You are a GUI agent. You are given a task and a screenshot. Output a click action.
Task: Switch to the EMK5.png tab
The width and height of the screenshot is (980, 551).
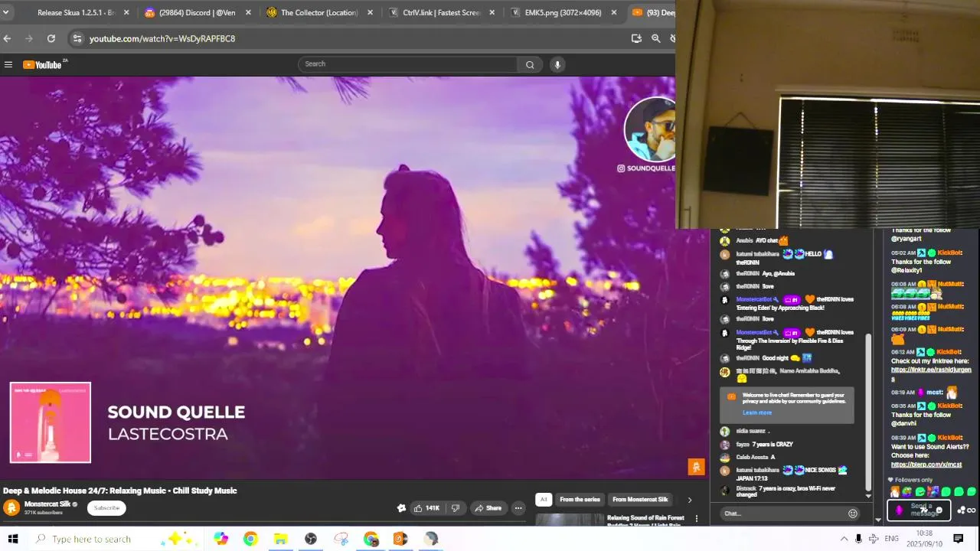point(562,12)
